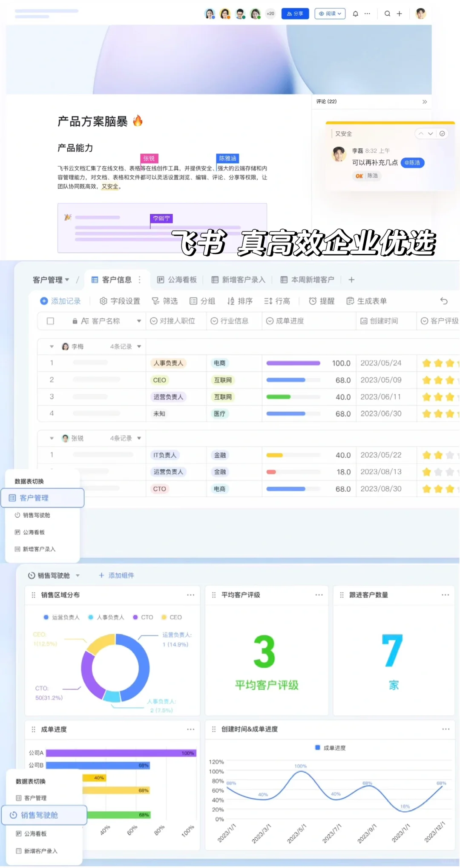Select 新增客户录入 in upper 数据表切换 menu

click(35, 549)
